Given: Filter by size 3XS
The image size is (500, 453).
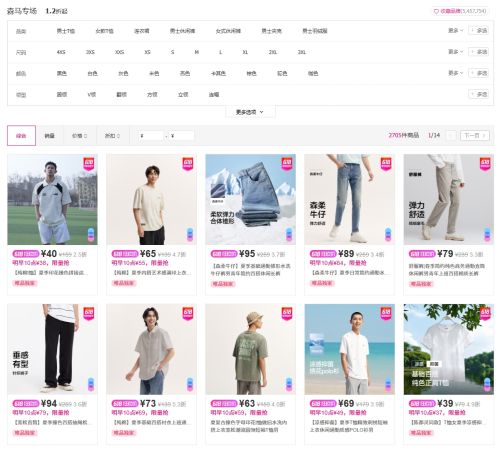Looking at the screenshot, I should [90, 52].
